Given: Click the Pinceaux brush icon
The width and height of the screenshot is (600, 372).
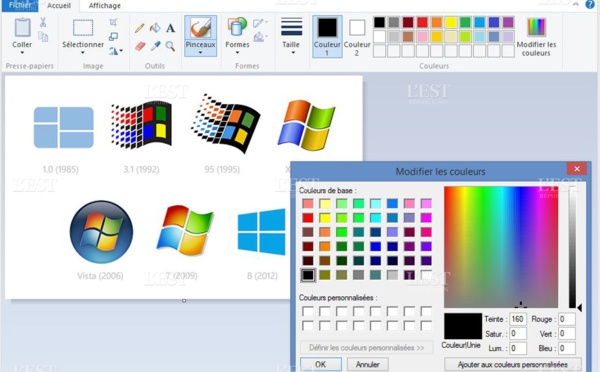Looking at the screenshot, I should 201,28.
